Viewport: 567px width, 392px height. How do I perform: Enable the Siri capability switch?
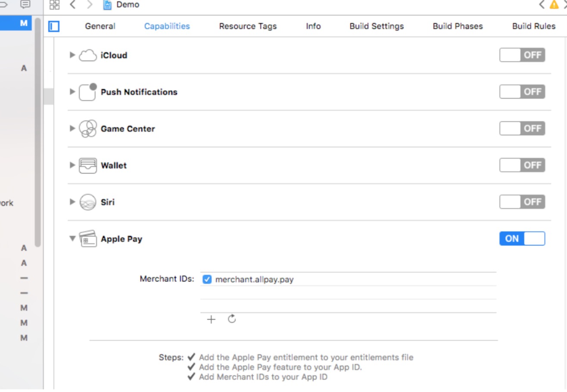tap(522, 202)
